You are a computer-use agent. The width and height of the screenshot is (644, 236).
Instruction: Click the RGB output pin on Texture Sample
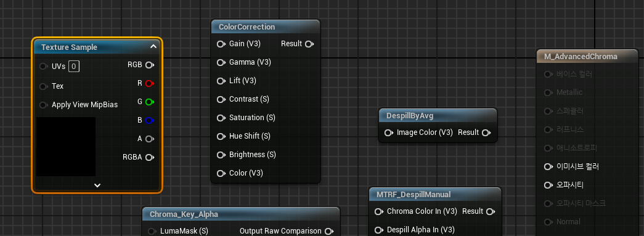[150, 65]
